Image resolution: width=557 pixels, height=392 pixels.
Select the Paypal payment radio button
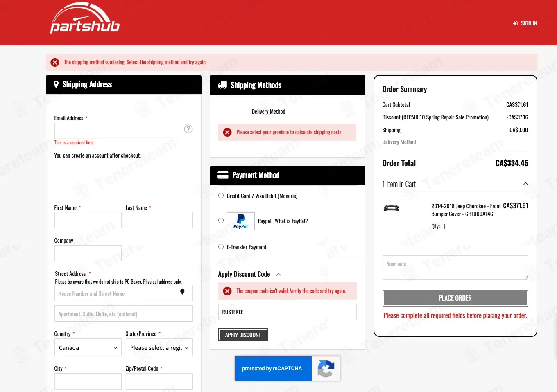[x=221, y=221]
